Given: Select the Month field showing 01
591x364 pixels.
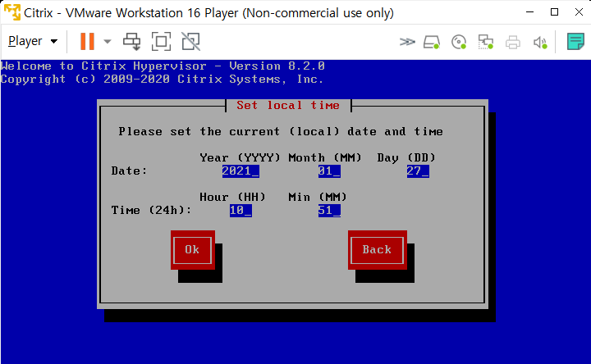Looking at the screenshot, I should [329, 171].
